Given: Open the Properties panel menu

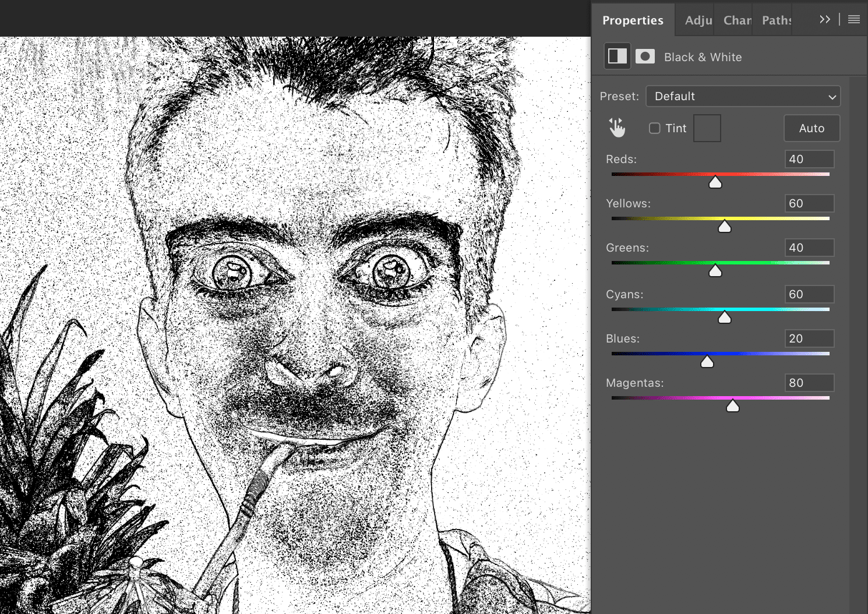Looking at the screenshot, I should 853,19.
